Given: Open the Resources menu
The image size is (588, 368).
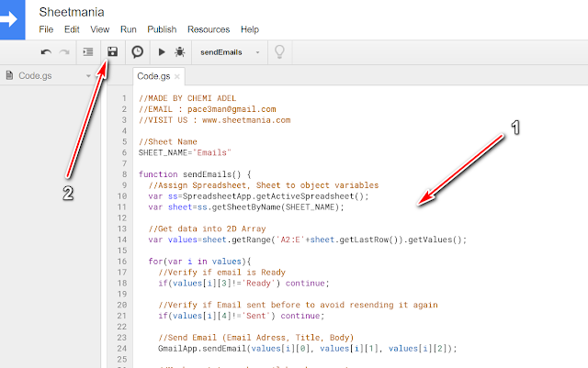Looking at the screenshot, I should (209, 29).
